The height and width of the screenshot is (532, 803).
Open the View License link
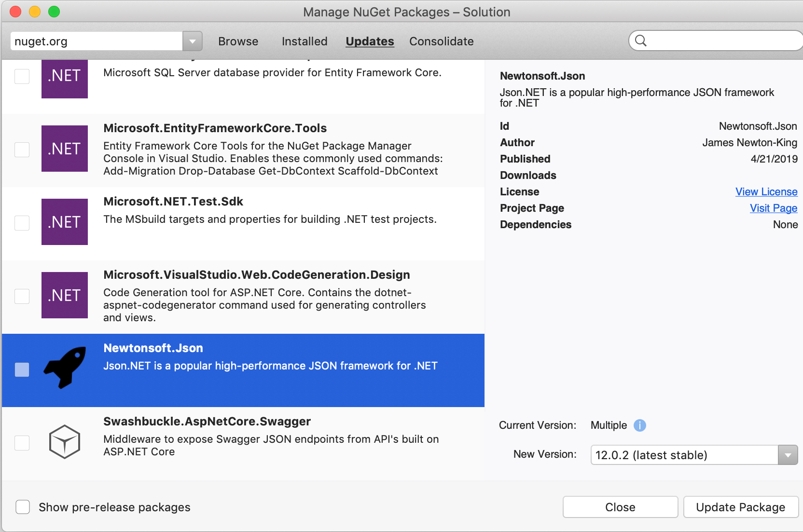(766, 191)
